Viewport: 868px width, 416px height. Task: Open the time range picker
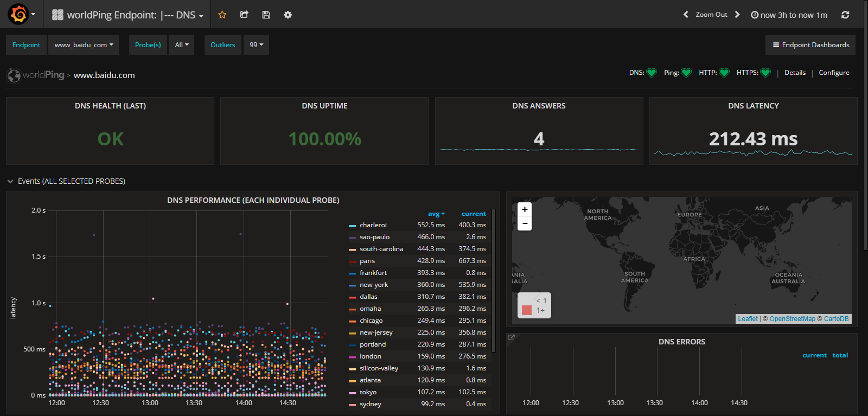[789, 15]
